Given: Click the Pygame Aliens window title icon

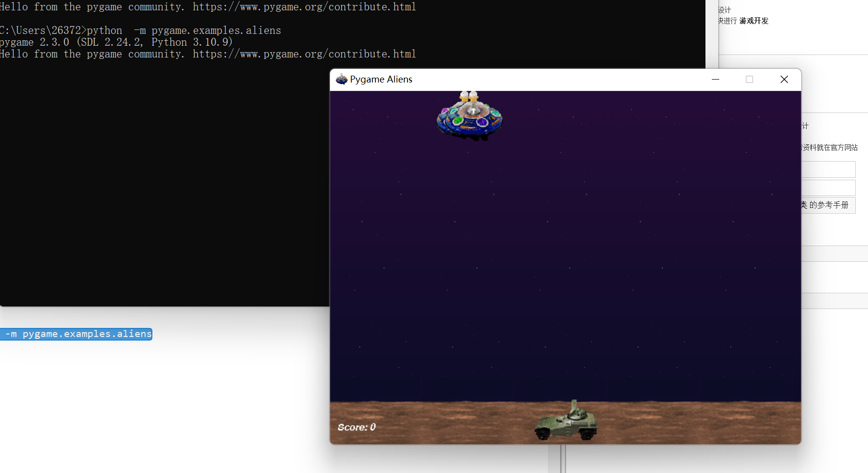Looking at the screenshot, I should click(341, 79).
